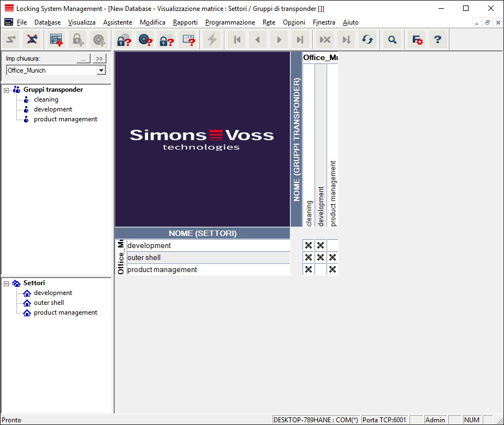Toggle cleaning access for development sector
This screenshot has height=425, width=504.
[309, 246]
